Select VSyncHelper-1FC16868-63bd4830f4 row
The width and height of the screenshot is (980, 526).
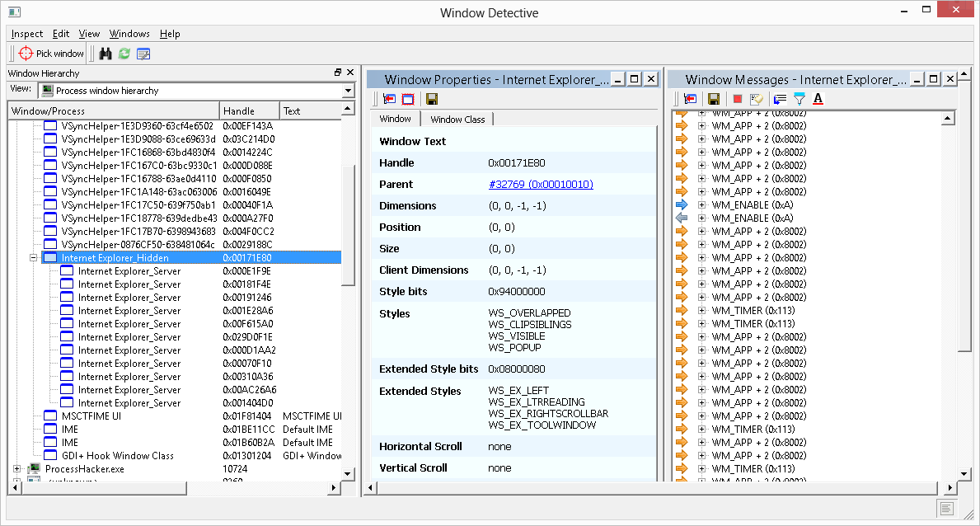(192, 152)
